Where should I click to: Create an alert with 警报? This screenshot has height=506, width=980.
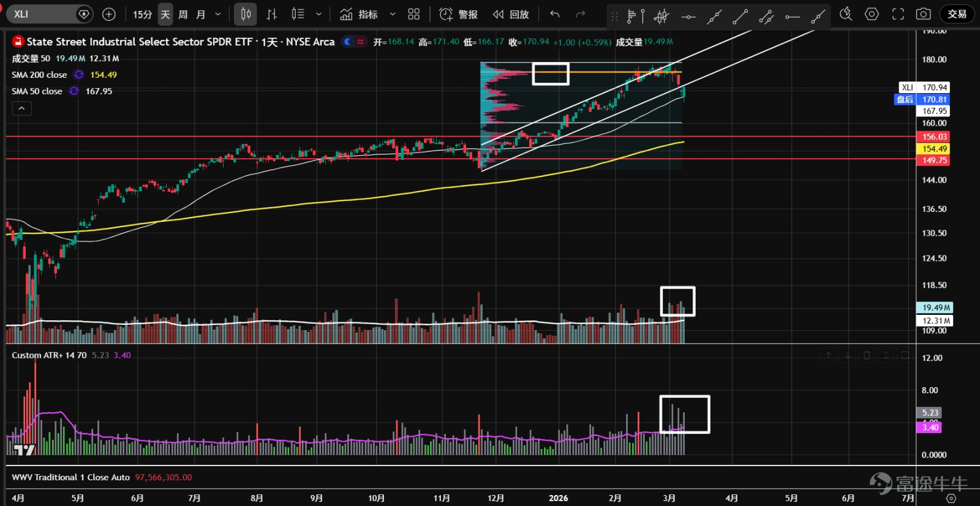click(x=459, y=14)
